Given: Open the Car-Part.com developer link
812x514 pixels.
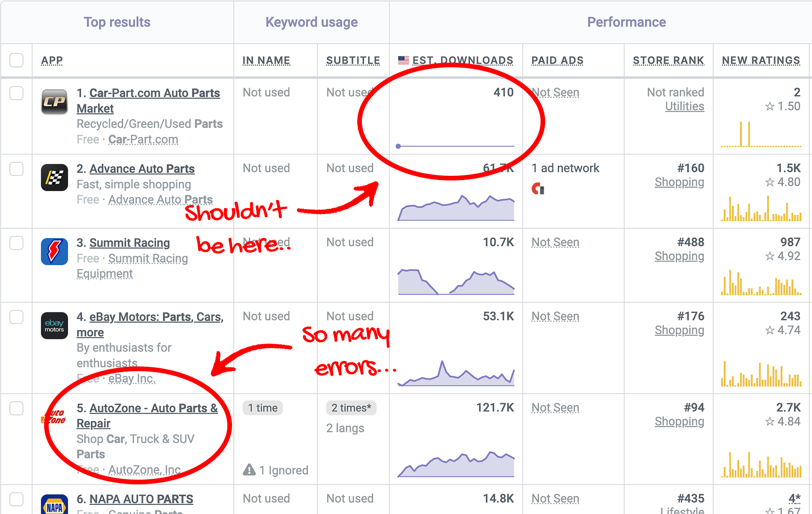Looking at the screenshot, I should point(143,140).
